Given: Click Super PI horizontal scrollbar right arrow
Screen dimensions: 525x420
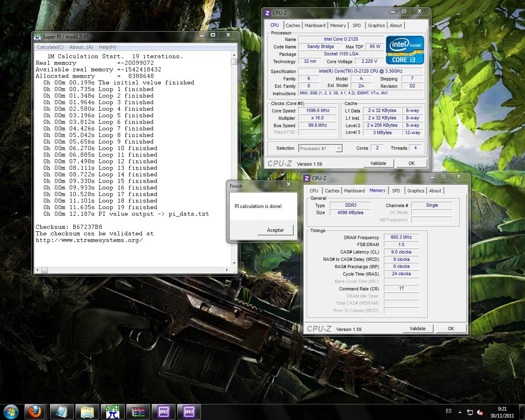Looking at the screenshot, I should 228,270.
